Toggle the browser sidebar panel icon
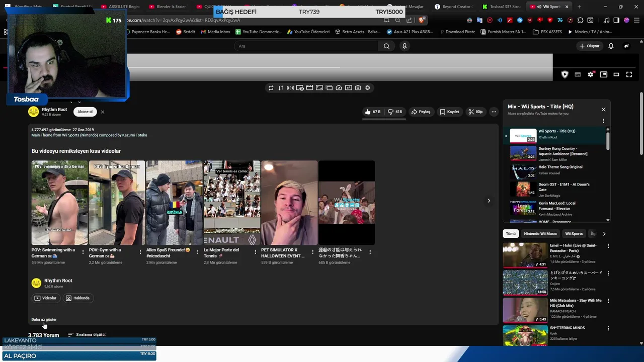The width and height of the screenshot is (644, 362). coord(617,20)
